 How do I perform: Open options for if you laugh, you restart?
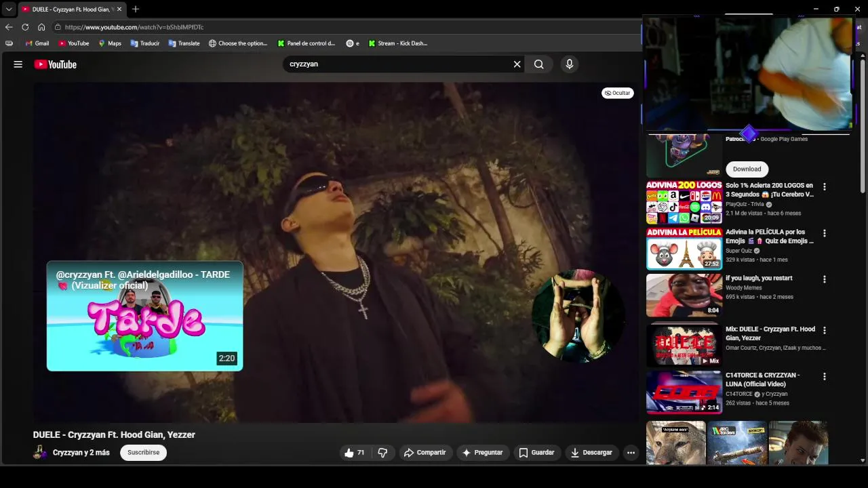pyautogui.click(x=825, y=279)
